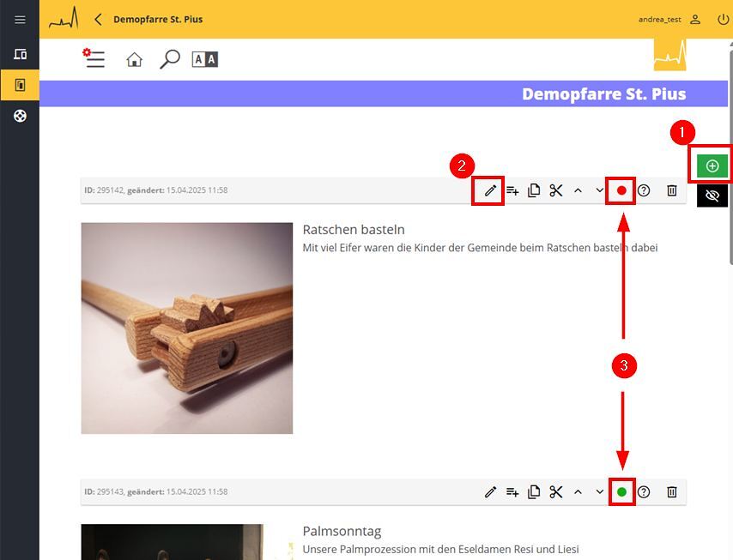Click the scissors cut icon for Ratschen basteln

556,190
